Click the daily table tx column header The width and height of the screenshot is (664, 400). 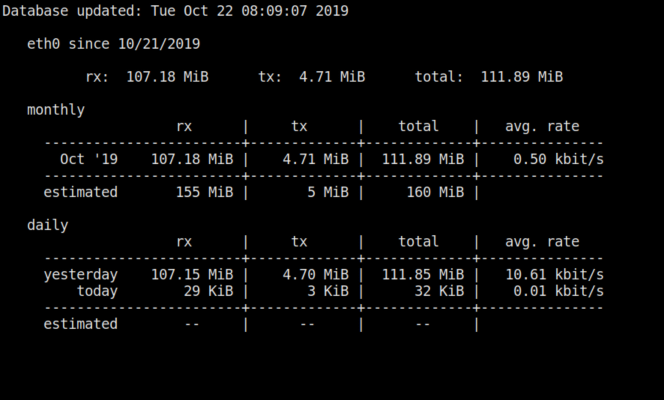pyautogui.click(x=299, y=242)
